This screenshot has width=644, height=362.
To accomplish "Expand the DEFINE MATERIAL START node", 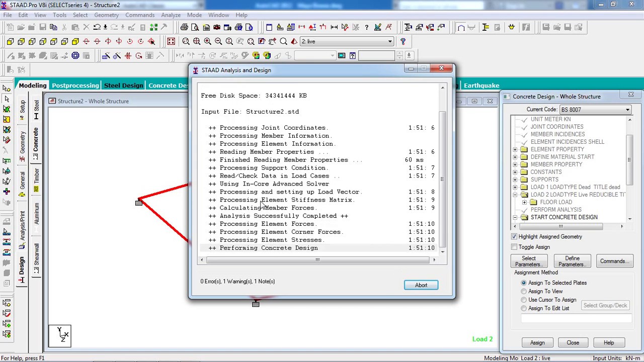I will 515,157.
